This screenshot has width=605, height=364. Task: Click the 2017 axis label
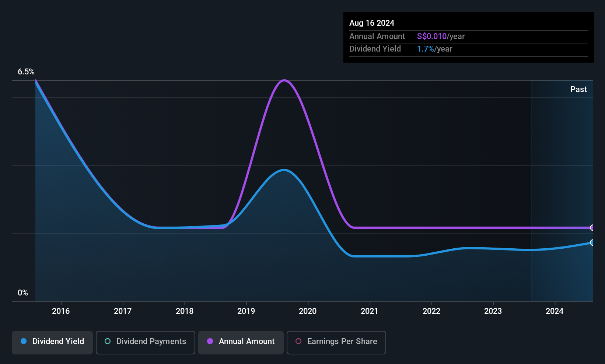click(123, 311)
